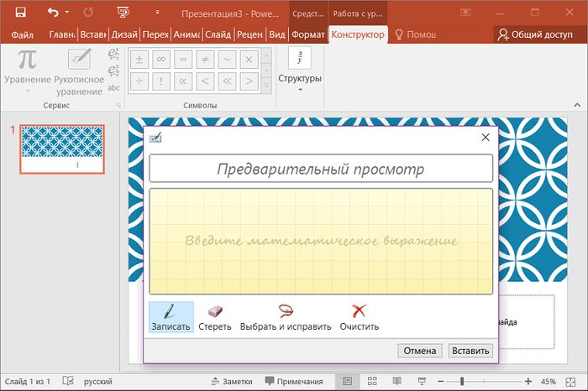The height and width of the screenshot is (391, 588).
Task: Toggle Примечания (Comments) pane
Action: coord(292,381)
